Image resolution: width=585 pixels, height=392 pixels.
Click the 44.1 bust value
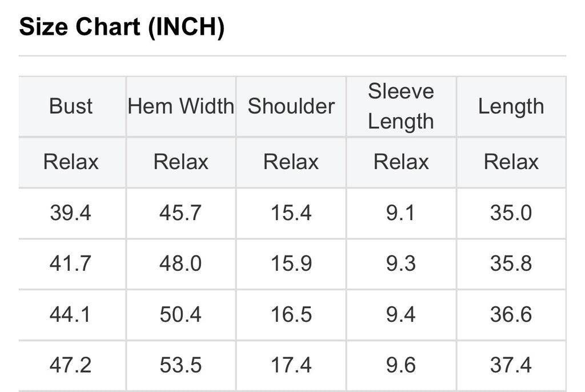click(x=71, y=315)
